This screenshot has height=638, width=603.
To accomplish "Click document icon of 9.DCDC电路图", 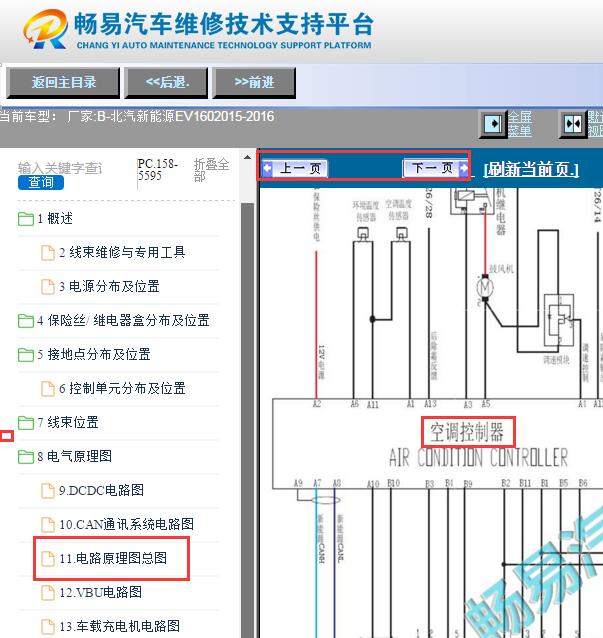I will (48, 491).
